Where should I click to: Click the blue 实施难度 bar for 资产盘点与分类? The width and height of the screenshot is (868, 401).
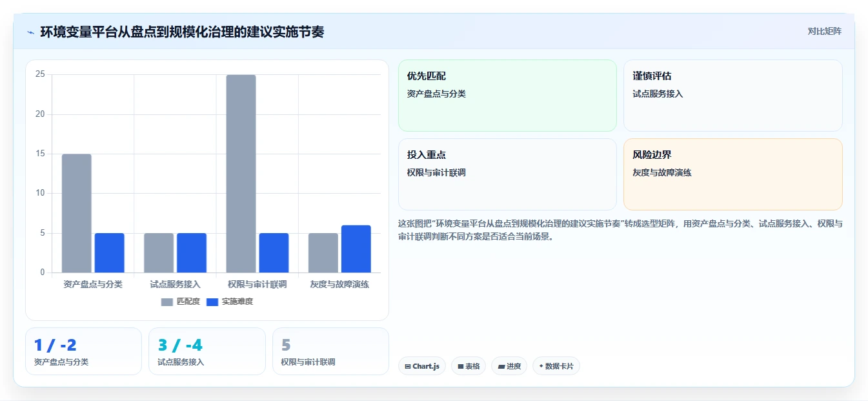click(x=109, y=252)
